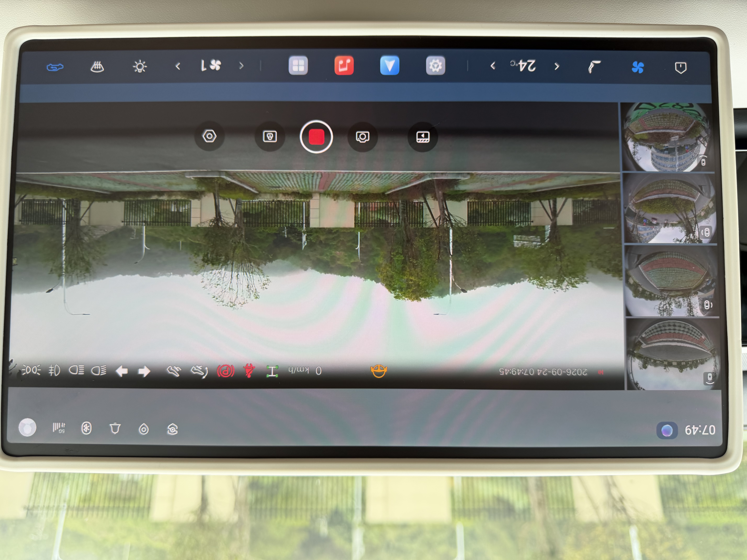Tap the red seatbelt warning indicator
The height and width of the screenshot is (560, 747).
249,371
